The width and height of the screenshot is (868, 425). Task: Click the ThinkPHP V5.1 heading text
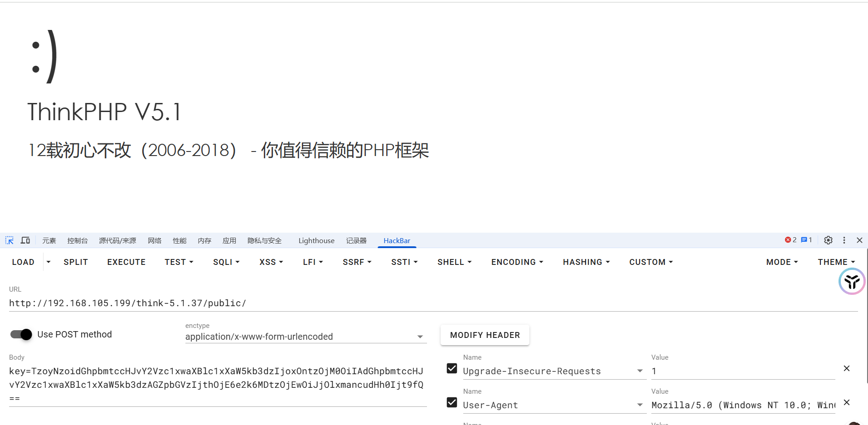[104, 112]
